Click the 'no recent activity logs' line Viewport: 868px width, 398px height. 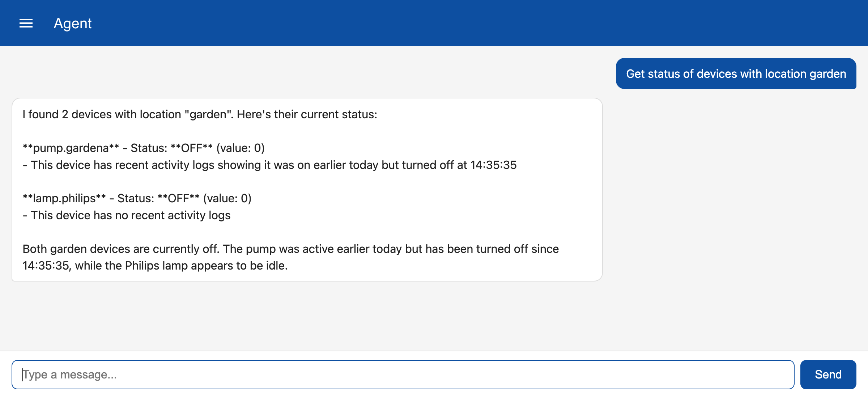[127, 215]
